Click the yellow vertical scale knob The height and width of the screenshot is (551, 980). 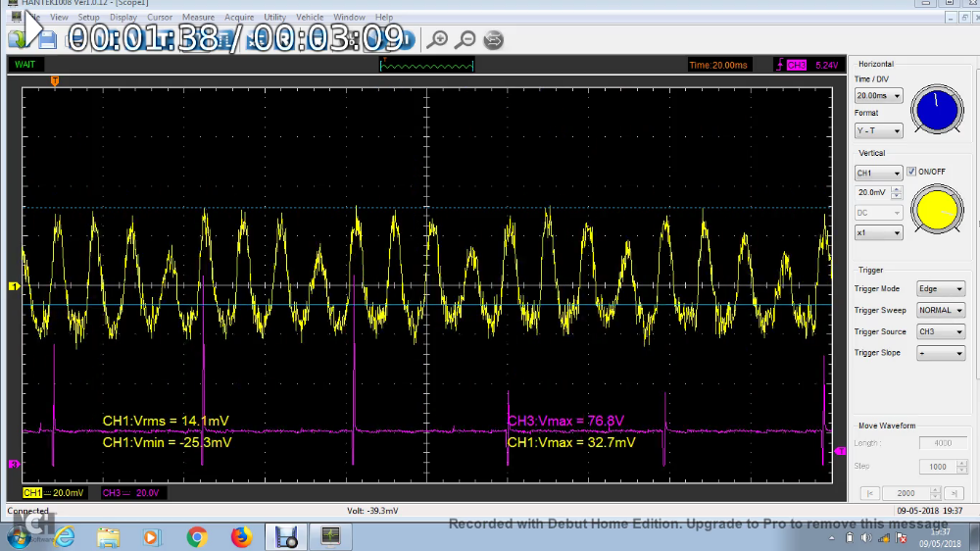[937, 211]
